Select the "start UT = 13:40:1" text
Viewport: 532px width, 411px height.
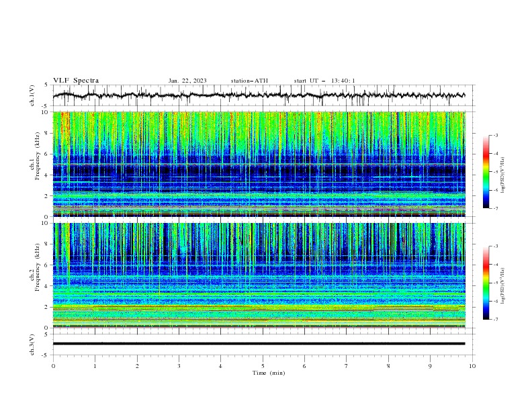[x=324, y=81]
